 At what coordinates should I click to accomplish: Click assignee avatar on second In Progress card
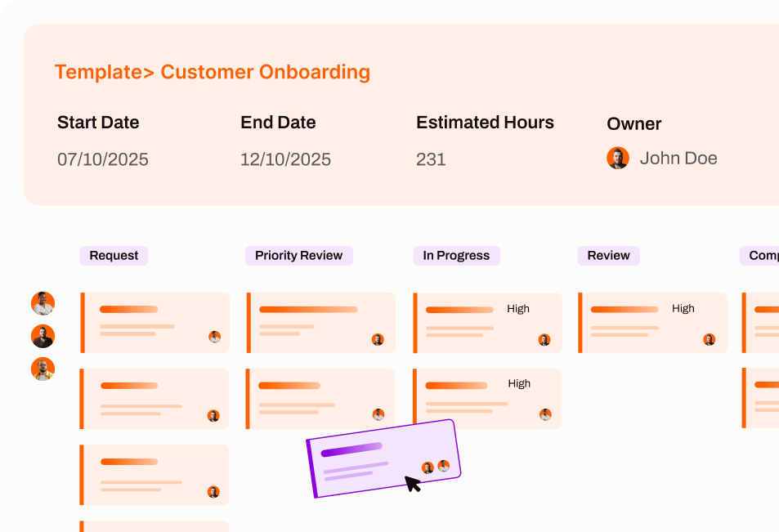545,414
